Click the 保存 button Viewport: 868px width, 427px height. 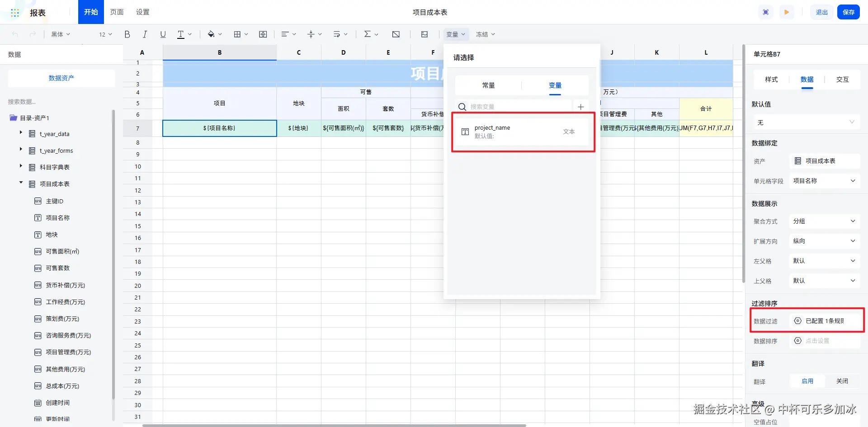[x=849, y=12]
